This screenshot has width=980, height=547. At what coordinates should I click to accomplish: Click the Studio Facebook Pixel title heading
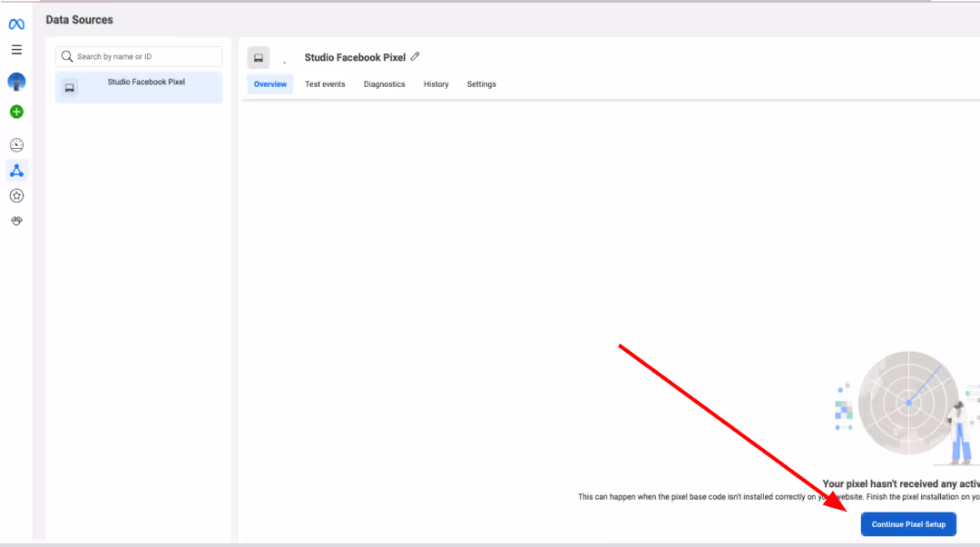355,57
